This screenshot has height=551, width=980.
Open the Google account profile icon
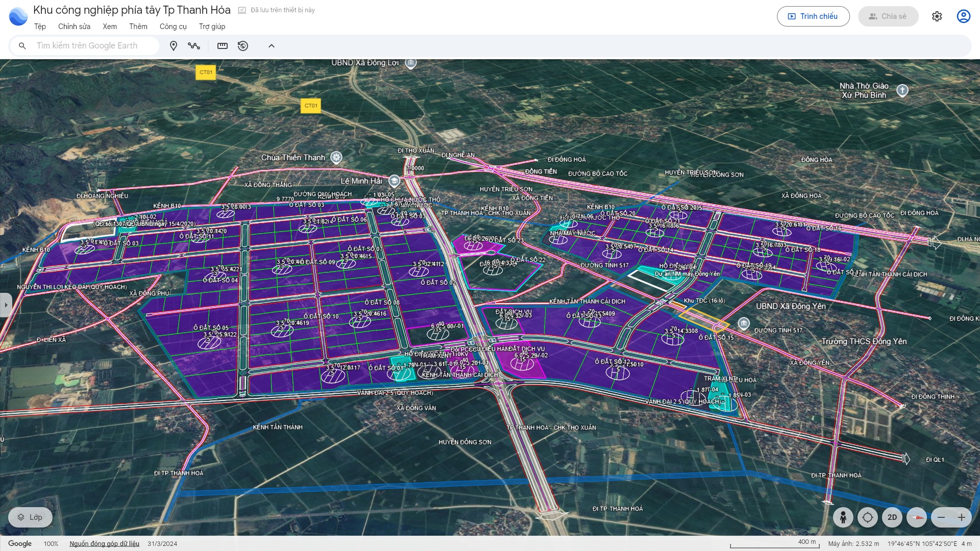(x=963, y=16)
